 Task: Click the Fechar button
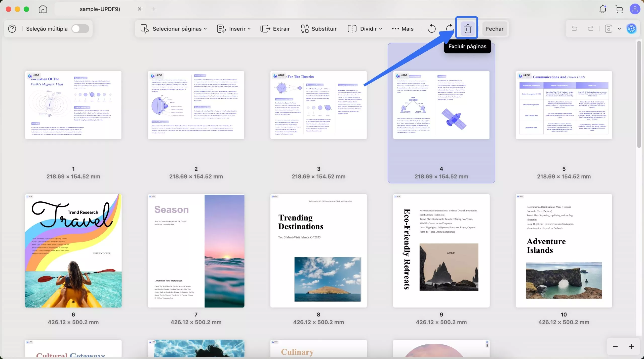tap(495, 29)
